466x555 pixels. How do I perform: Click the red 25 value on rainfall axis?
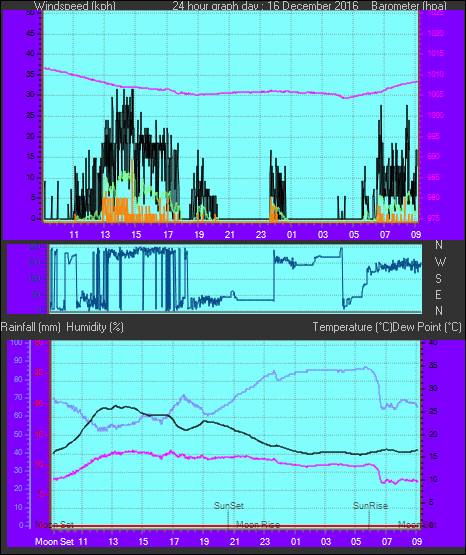pyautogui.click(x=39, y=373)
